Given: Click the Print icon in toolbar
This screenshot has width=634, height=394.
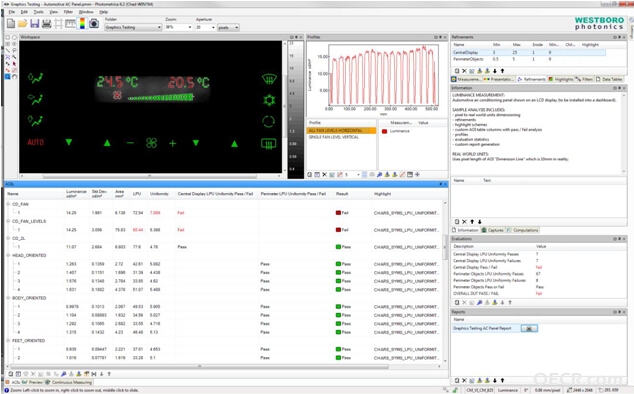Looking at the screenshot, I should (46, 24).
